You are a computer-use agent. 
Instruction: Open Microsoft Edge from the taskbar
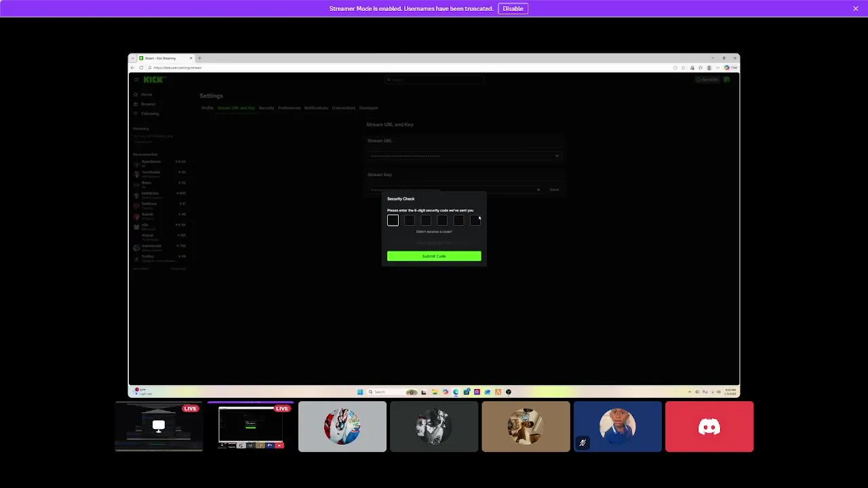pos(456,392)
